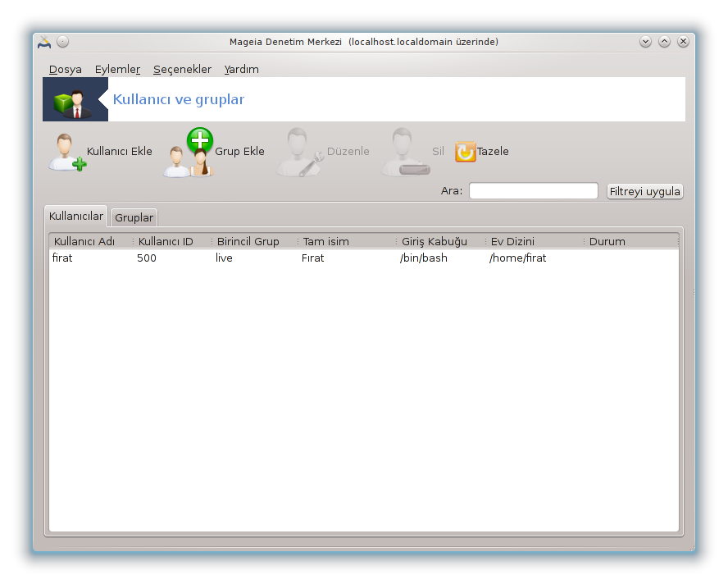Open the Seçenekler menu

(182, 69)
